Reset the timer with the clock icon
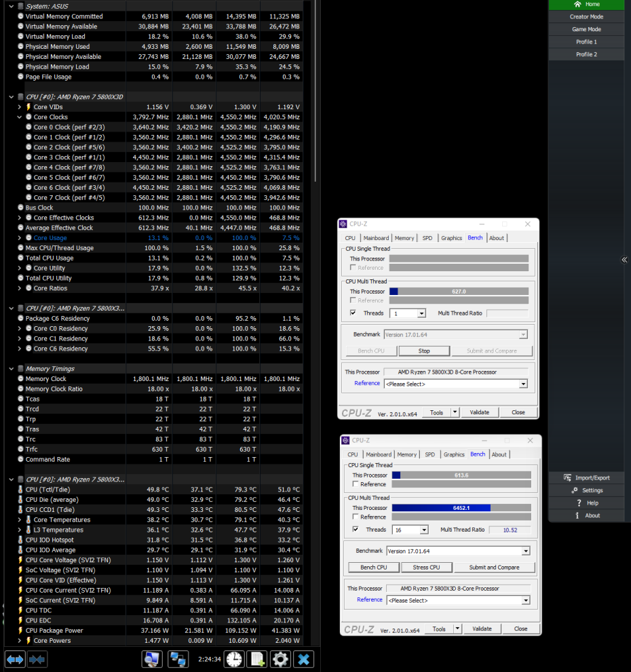This screenshot has height=672, width=631. 234,658
